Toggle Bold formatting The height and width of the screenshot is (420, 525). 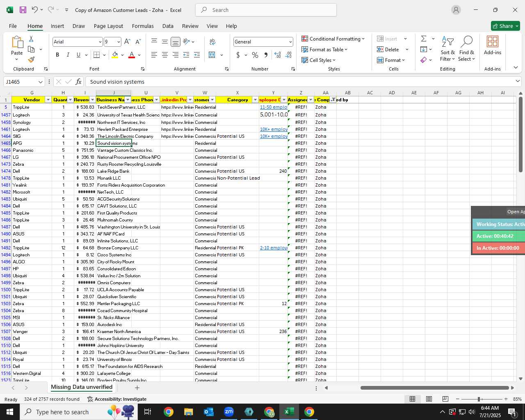point(57,55)
